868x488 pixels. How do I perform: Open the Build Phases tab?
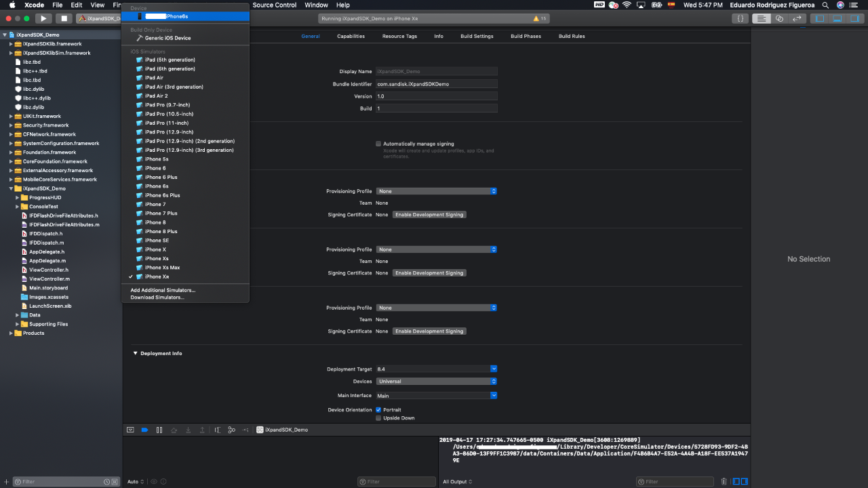(x=526, y=36)
